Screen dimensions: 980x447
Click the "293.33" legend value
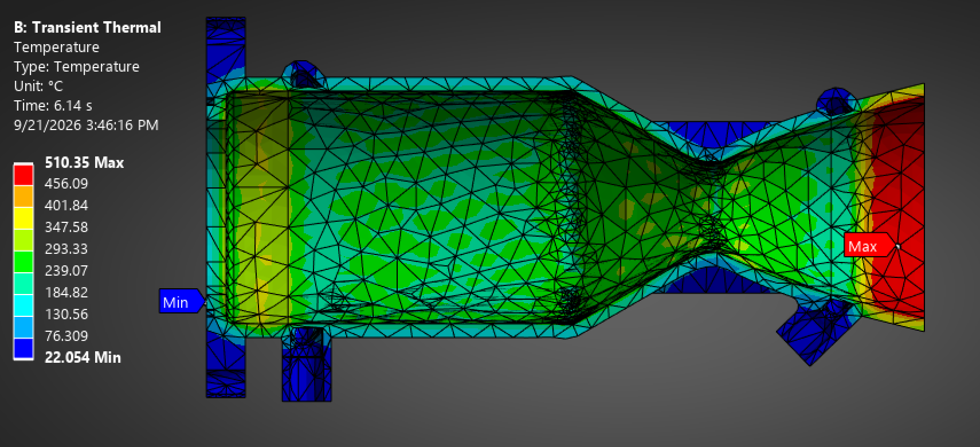66,249
